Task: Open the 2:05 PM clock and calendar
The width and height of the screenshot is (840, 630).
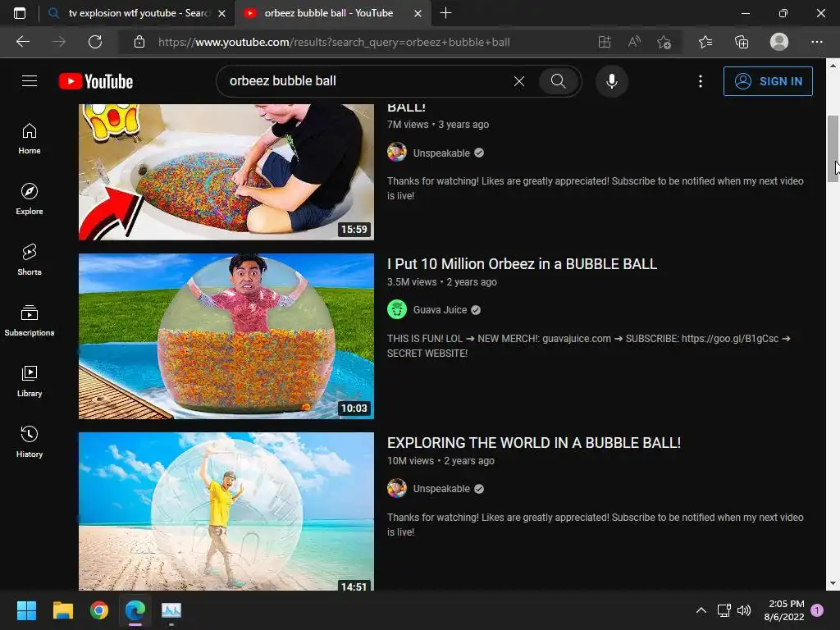Action: pos(784,610)
